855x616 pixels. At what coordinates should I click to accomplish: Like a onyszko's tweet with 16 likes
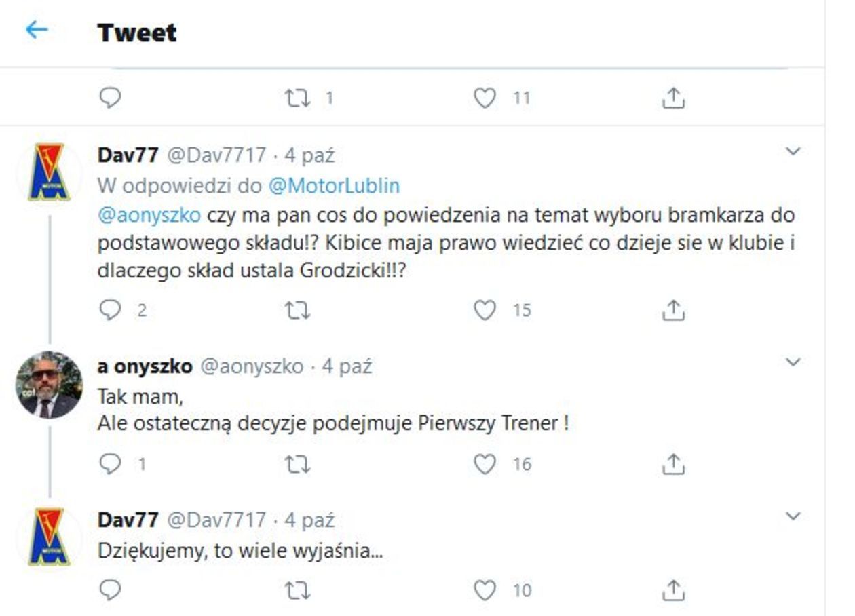pos(484,464)
